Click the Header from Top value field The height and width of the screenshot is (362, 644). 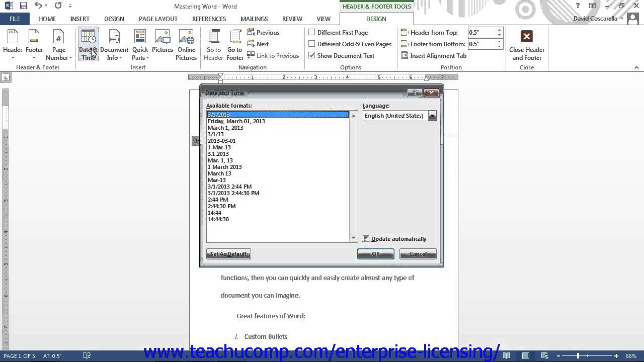(x=482, y=32)
